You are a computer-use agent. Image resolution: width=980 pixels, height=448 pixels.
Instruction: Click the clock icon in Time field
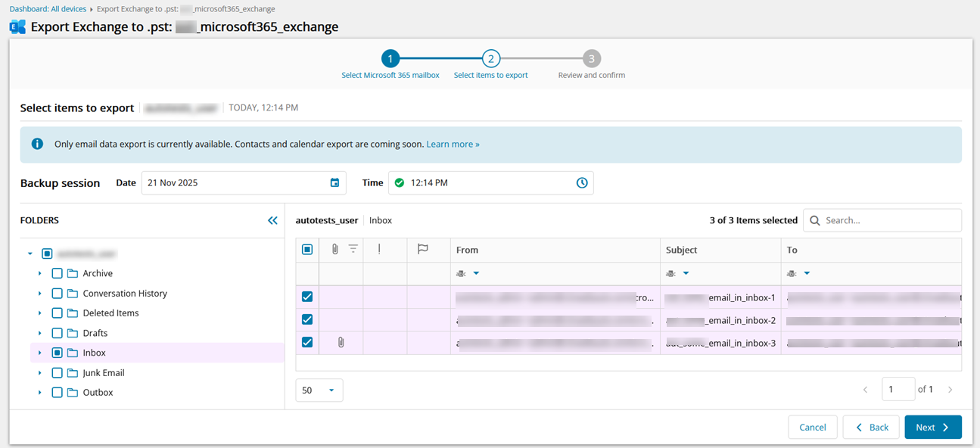point(581,183)
